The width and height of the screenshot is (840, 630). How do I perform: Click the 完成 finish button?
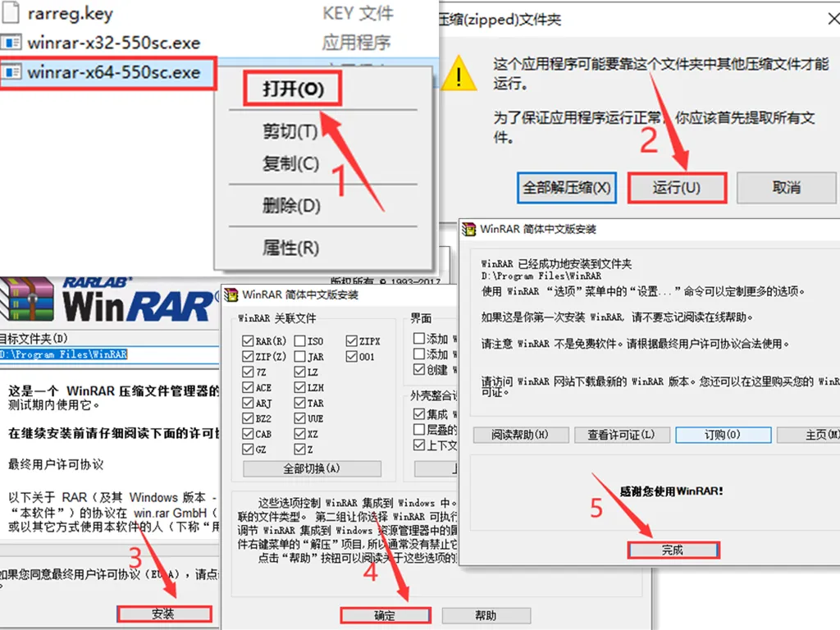(x=673, y=550)
